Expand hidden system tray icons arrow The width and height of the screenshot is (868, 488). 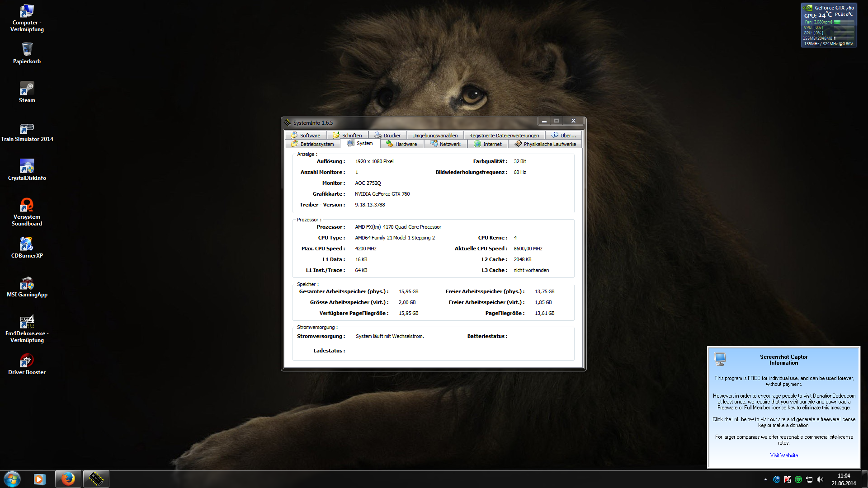point(765,479)
